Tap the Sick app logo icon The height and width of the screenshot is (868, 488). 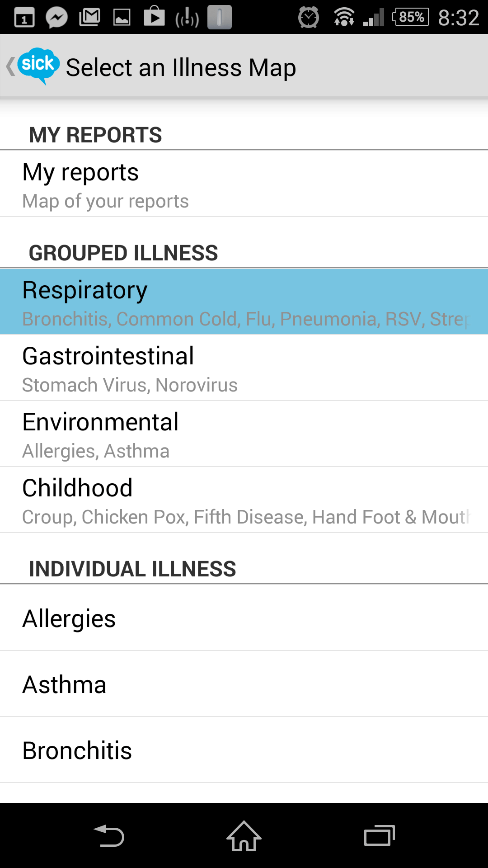tap(38, 66)
